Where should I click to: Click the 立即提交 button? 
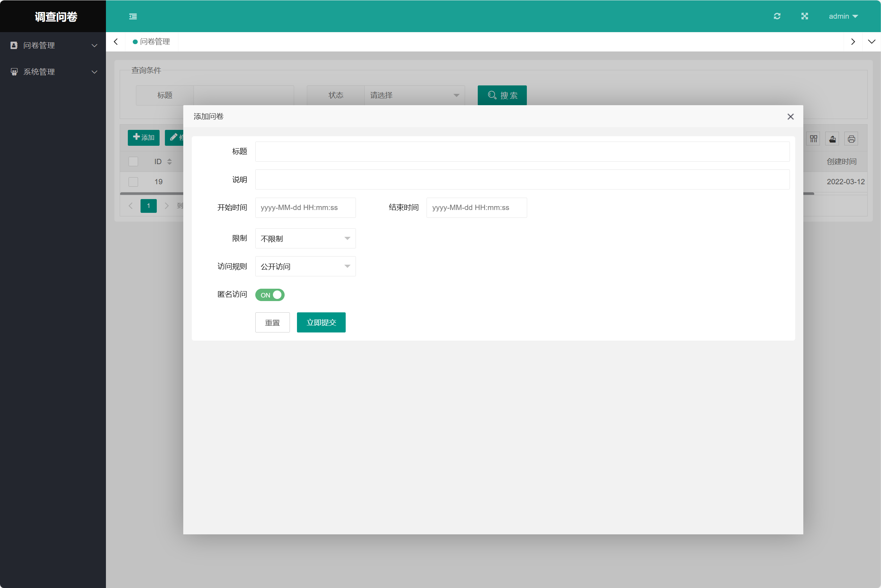tap(321, 323)
